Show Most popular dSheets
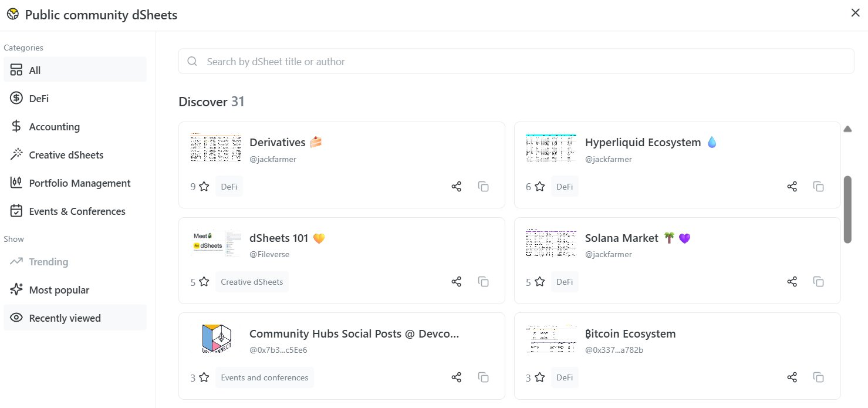The width and height of the screenshot is (868, 408). [x=59, y=290]
